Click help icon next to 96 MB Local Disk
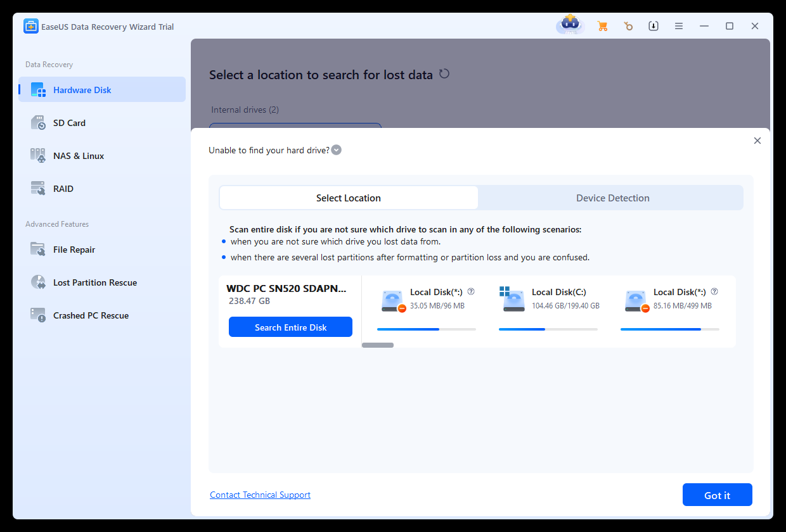This screenshot has width=786, height=532. click(471, 292)
